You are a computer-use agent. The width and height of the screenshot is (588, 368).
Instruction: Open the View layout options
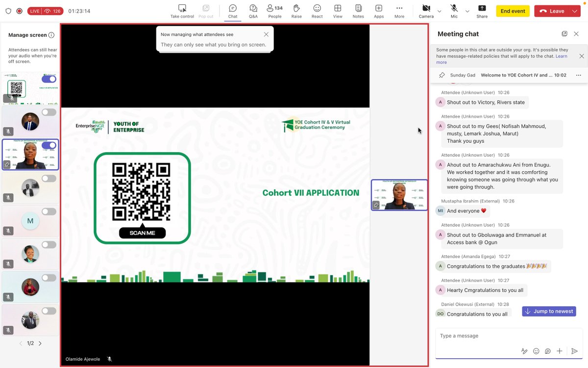338,11
